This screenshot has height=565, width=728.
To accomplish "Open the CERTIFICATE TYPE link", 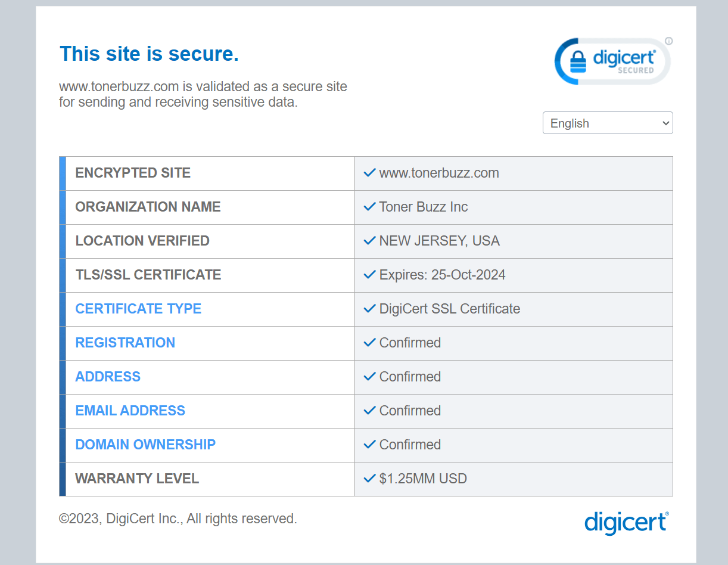I will click(x=138, y=309).
